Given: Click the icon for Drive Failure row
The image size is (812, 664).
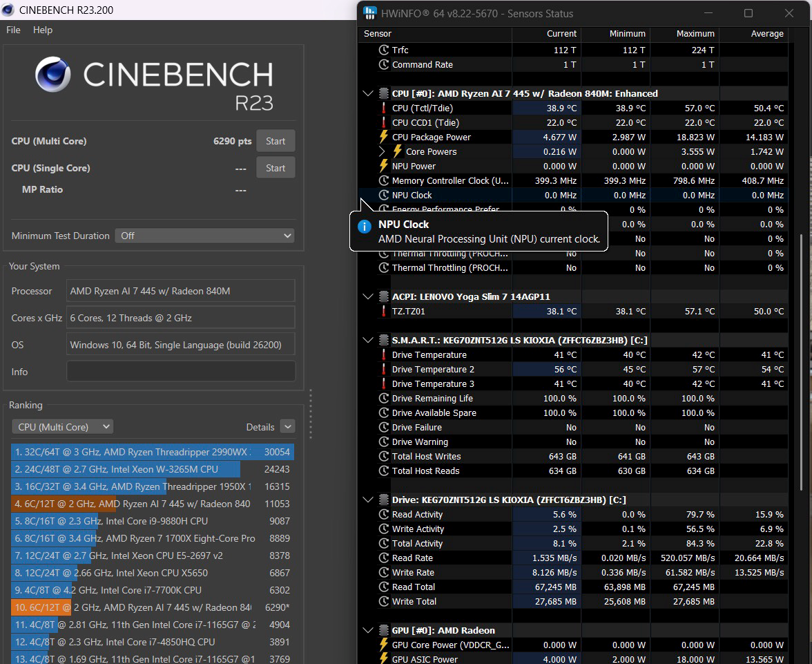Looking at the screenshot, I should 384,427.
